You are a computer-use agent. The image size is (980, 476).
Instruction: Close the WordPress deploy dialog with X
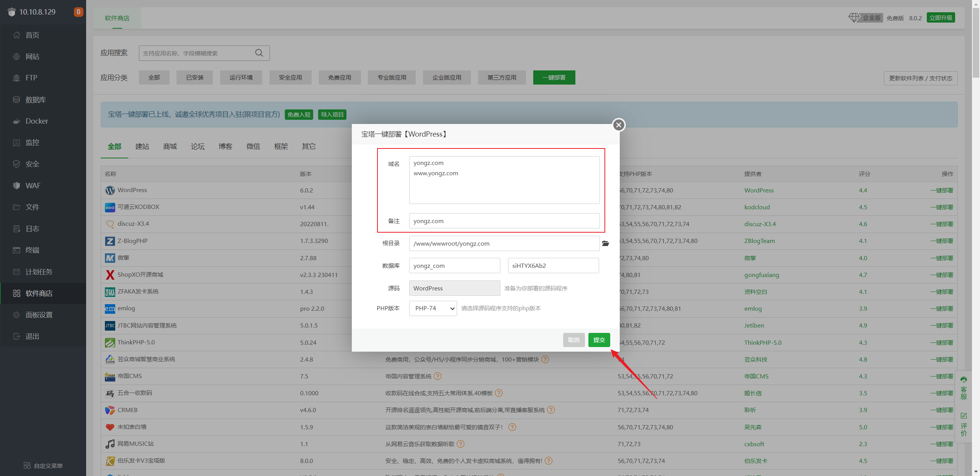tap(619, 125)
